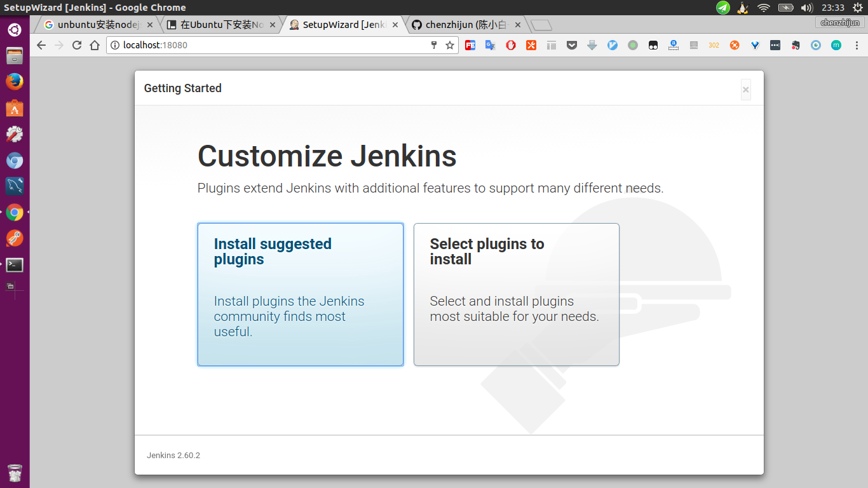Launch Firefox from the Ubuntu dock
Image resolution: width=868 pixels, height=488 pixels.
[x=15, y=82]
